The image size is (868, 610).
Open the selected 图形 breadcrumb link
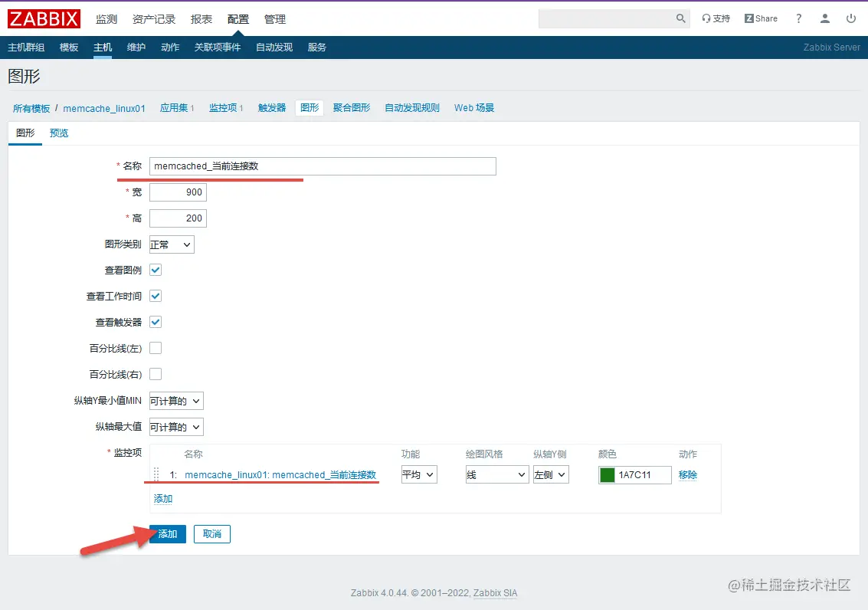coord(310,107)
